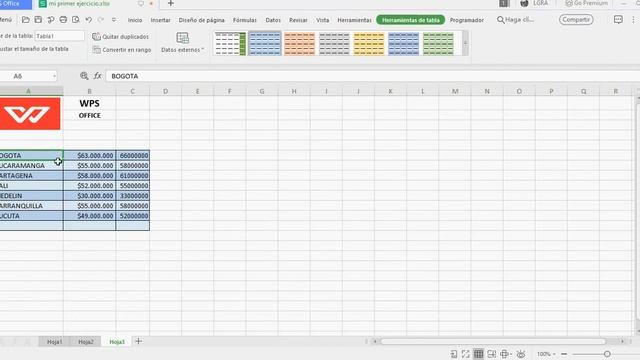Click the Haga clic search box
Viewport: 640px width, 360px height.
[x=516, y=20]
